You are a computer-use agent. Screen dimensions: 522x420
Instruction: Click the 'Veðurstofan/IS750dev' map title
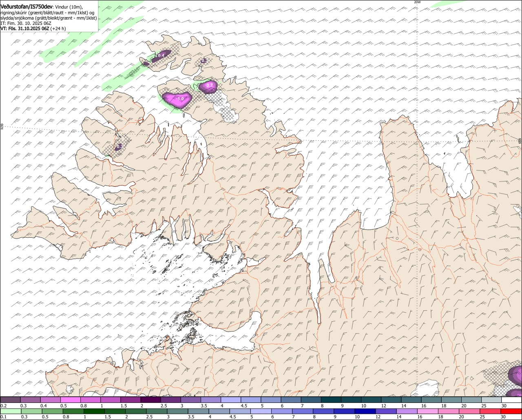(x=27, y=7)
